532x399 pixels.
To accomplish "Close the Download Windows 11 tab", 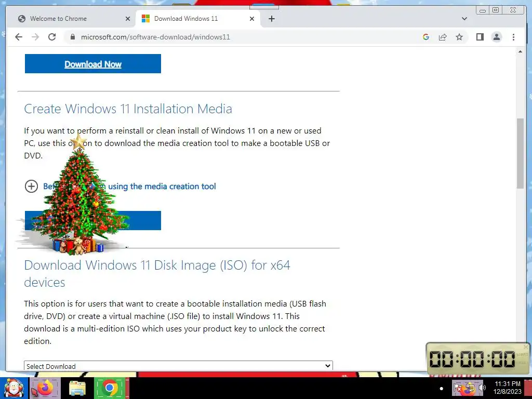I will tap(252, 19).
